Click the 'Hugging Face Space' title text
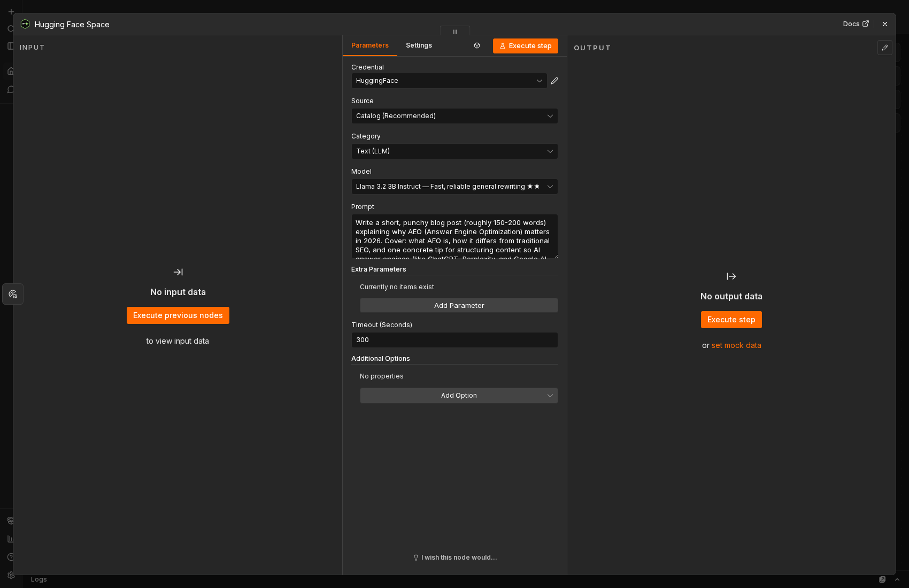This screenshot has height=588, width=909. pyautogui.click(x=72, y=25)
